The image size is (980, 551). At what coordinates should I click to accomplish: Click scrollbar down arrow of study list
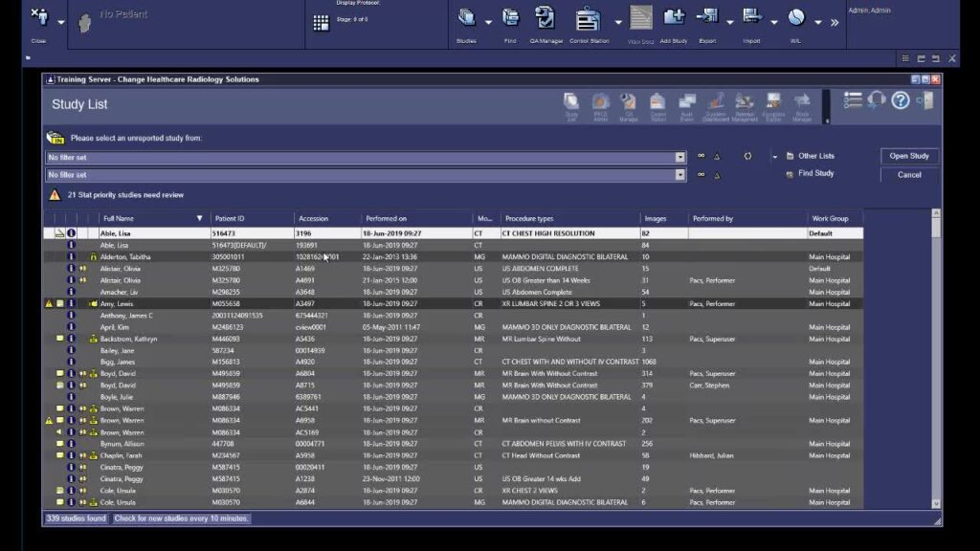(x=936, y=503)
